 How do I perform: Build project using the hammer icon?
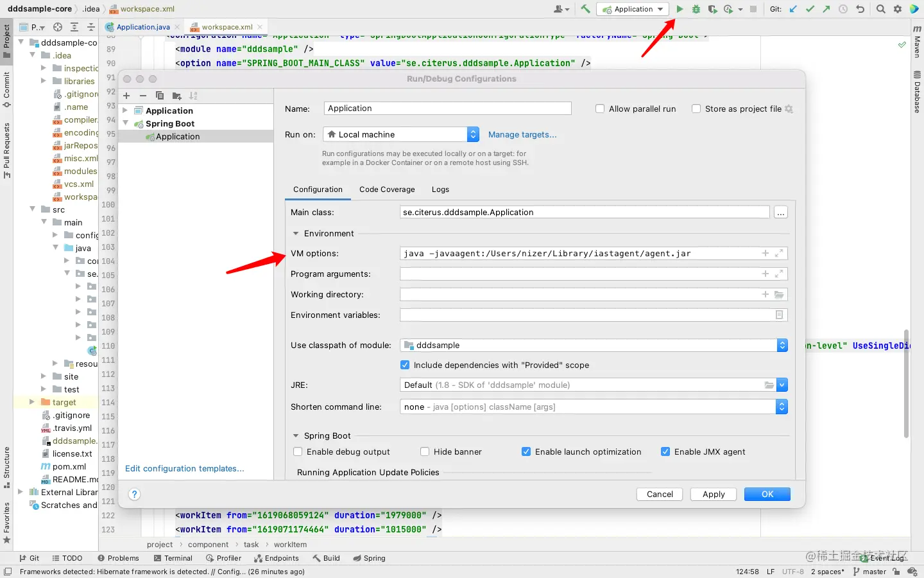[x=585, y=9]
